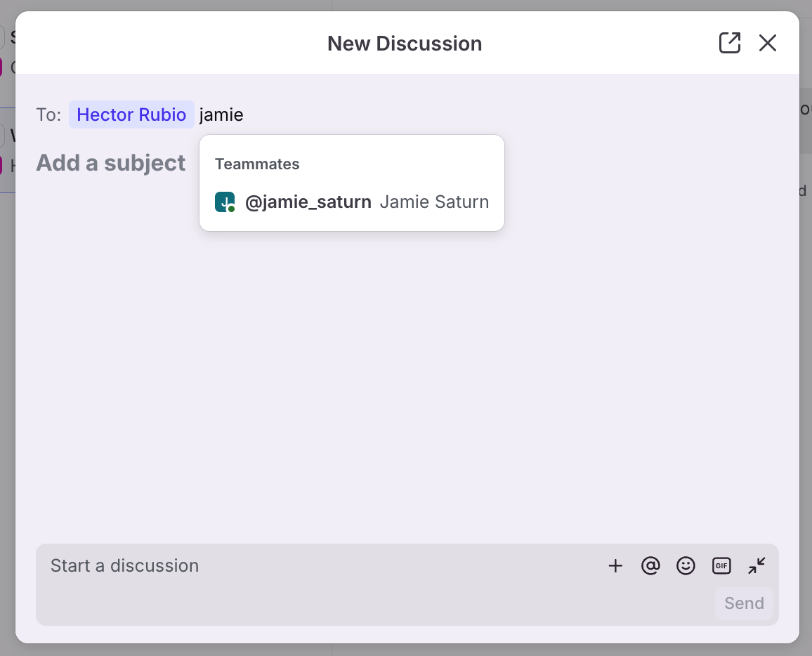
Task: Choose the Jamie Saturn full name entry
Action: coord(434,202)
